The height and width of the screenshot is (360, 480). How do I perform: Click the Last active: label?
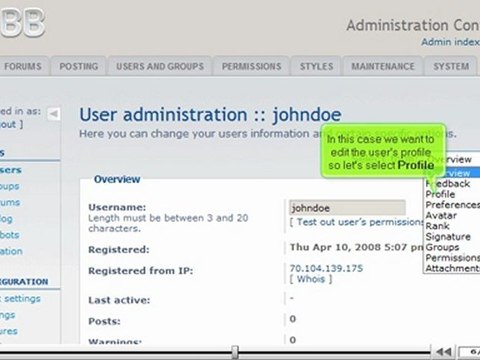119,300
